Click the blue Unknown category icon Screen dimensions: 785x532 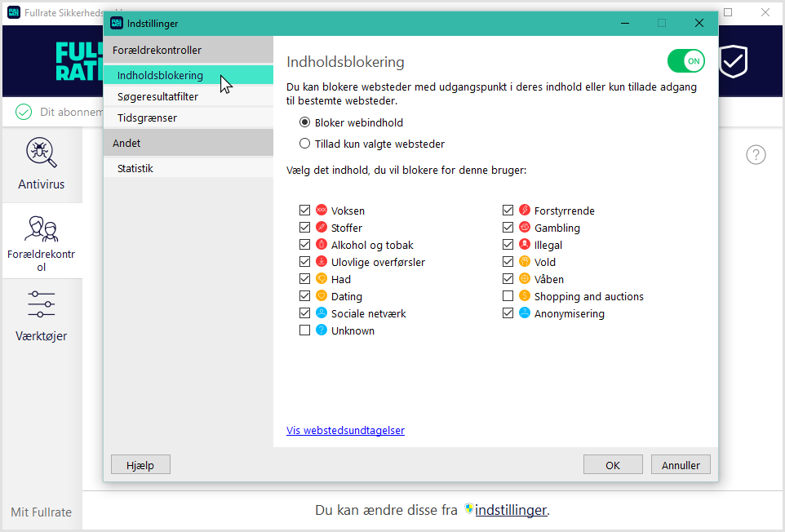(x=322, y=330)
